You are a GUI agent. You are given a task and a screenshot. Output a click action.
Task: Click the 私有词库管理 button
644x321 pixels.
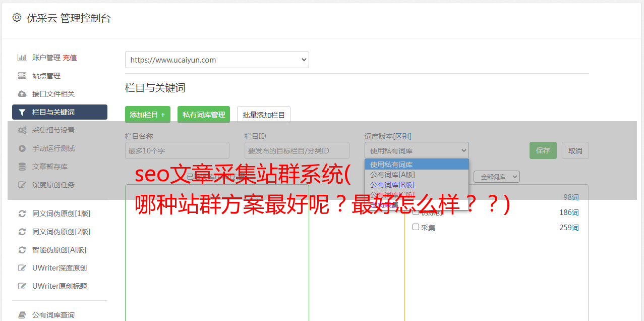pyautogui.click(x=204, y=115)
